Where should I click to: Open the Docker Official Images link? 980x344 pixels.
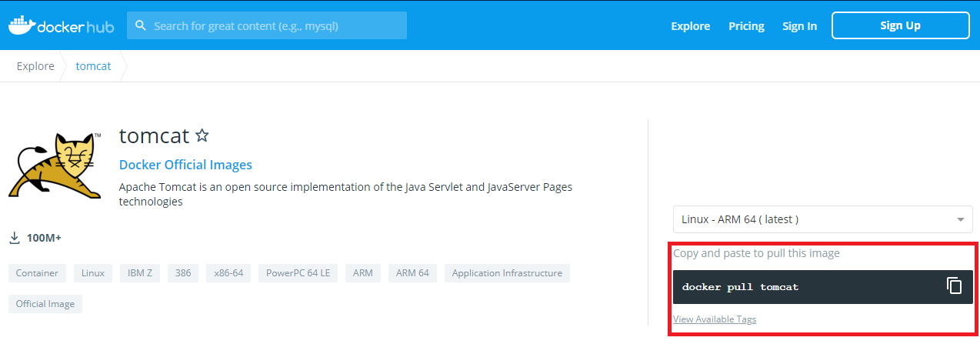(185, 165)
